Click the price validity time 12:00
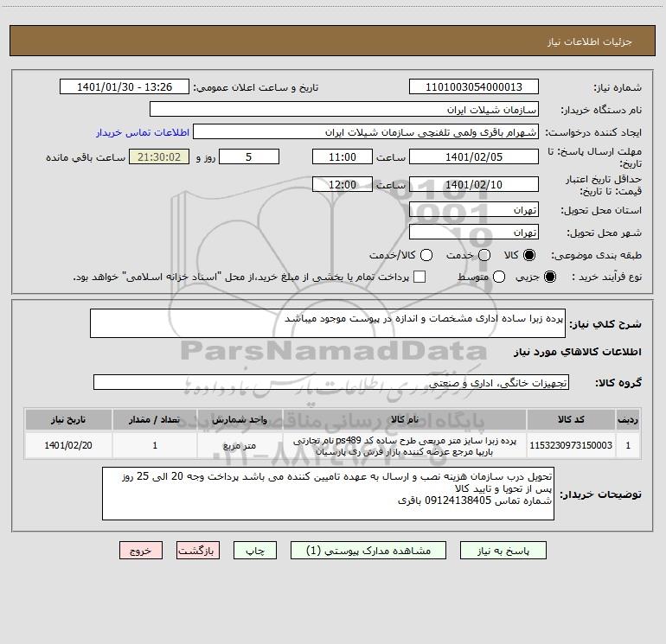Screen dimensions: 666x644 coord(343,184)
